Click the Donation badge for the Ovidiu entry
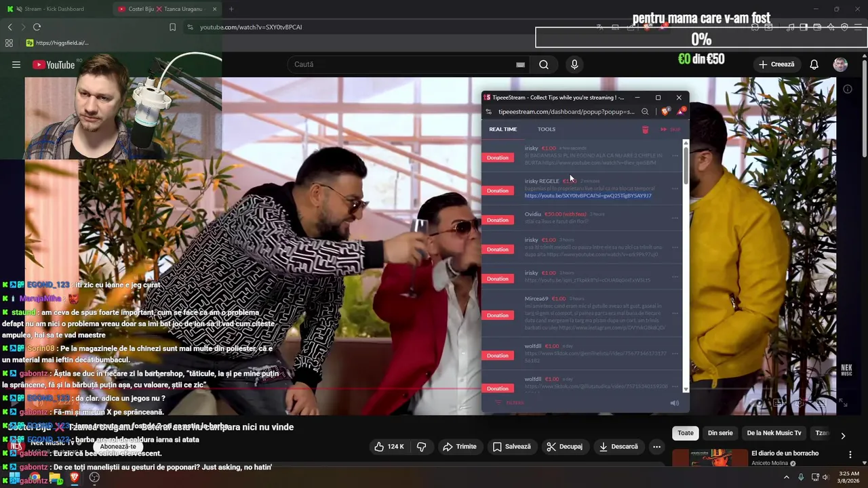Image resolution: width=868 pixels, height=488 pixels. click(497, 220)
